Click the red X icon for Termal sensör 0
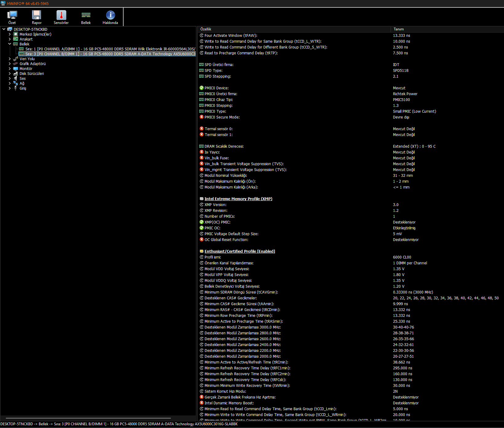 click(202, 129)
